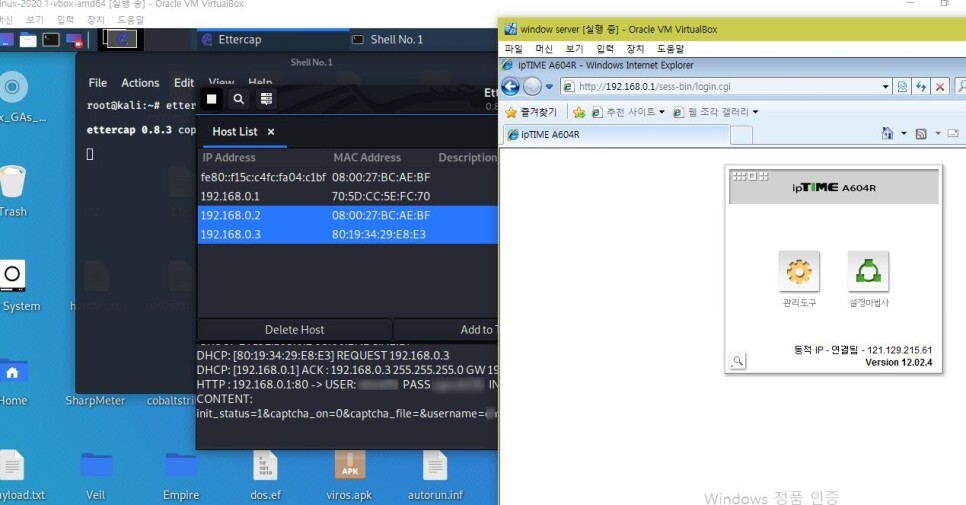Open the ipTIME 관리도구 gear icon
The height and width of the screenshot is (505, 966).
pos(799,271)
